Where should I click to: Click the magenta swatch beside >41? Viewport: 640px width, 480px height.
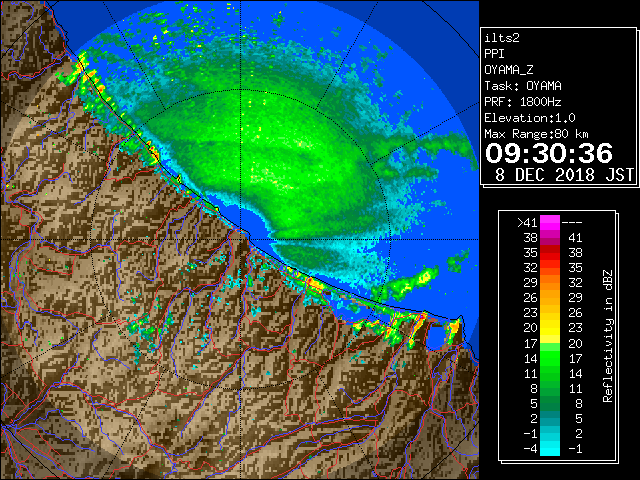[x=550, y=223]
